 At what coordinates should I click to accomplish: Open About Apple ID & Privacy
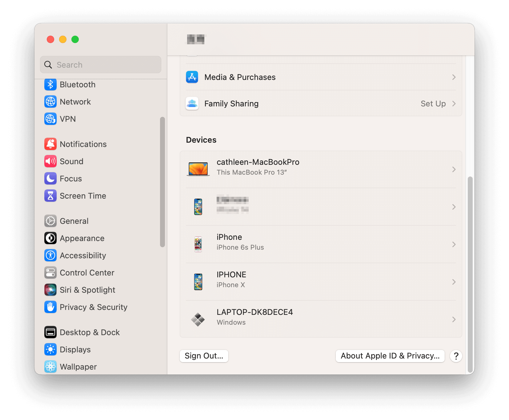coord(390,356)
